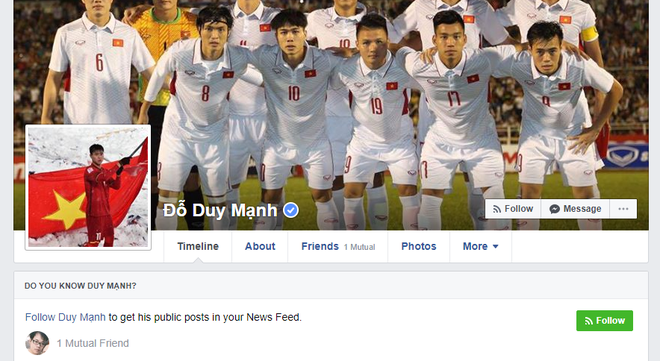Open the three-dots options menu

(x=623, y=209)
